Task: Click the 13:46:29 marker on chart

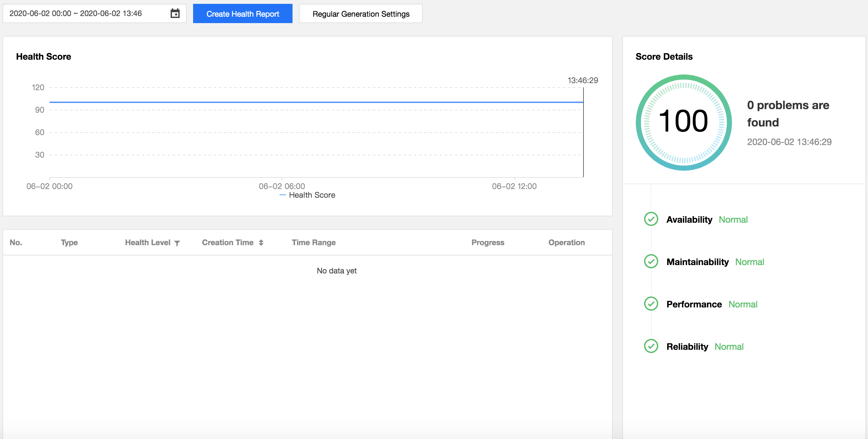Action: coord(583,80)
